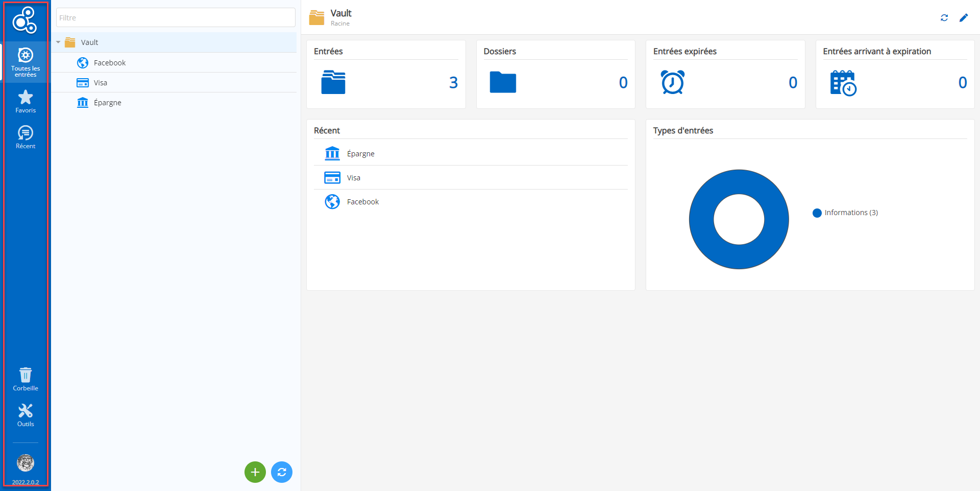The image size is (980, 491).
Task: Click the user avatar picture
Action: (x=26, y=463)
